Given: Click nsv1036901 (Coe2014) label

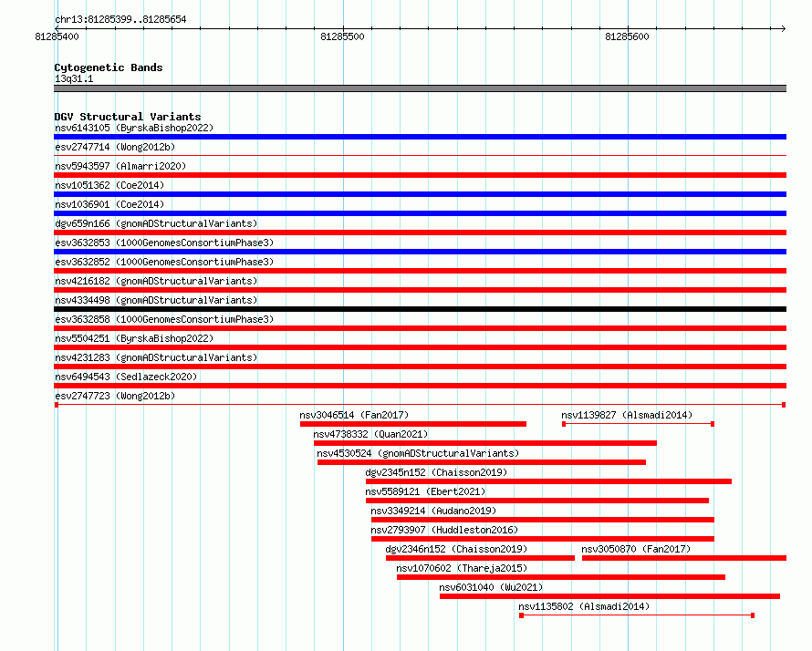Looking at the screenshot, I should click(109, 204).
